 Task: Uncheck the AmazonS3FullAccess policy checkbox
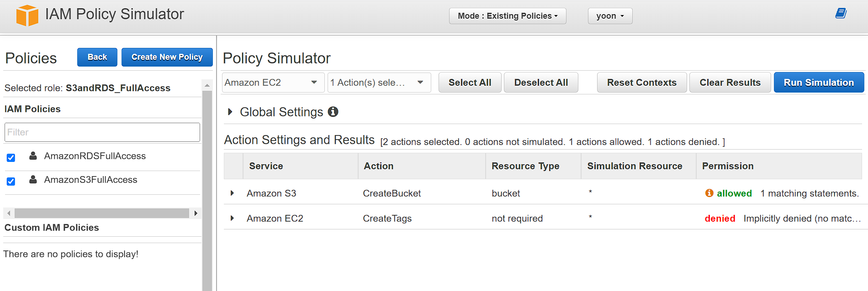tap(11, 182)
